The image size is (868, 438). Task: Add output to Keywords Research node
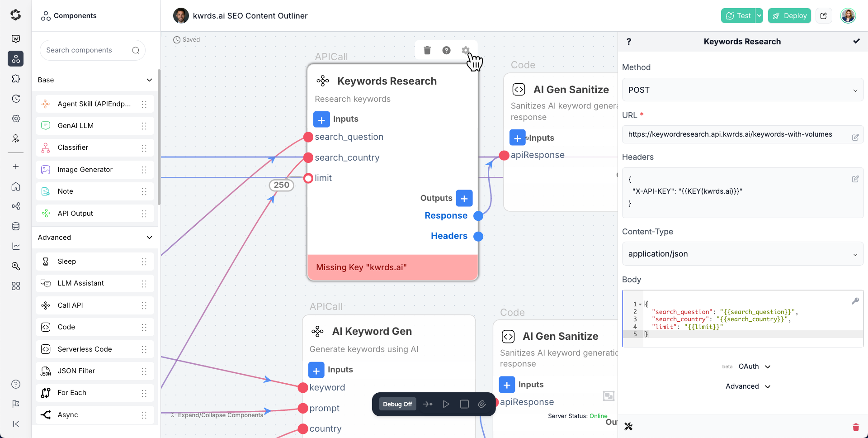click(464, 198)
